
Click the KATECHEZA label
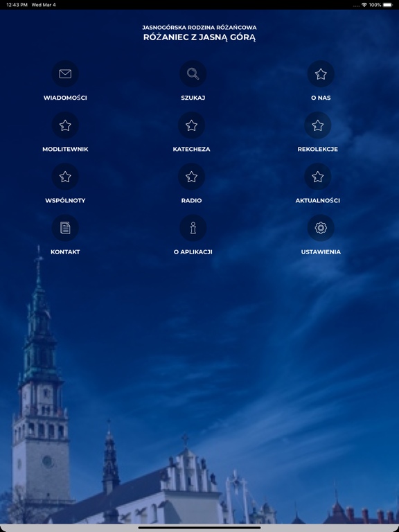pos(192,150)
